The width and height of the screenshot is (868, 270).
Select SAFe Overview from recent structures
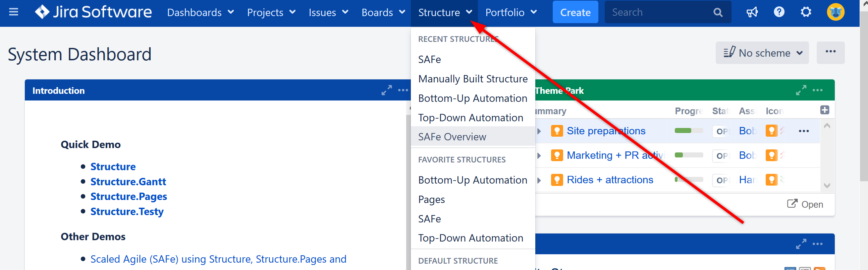point(452,137)
